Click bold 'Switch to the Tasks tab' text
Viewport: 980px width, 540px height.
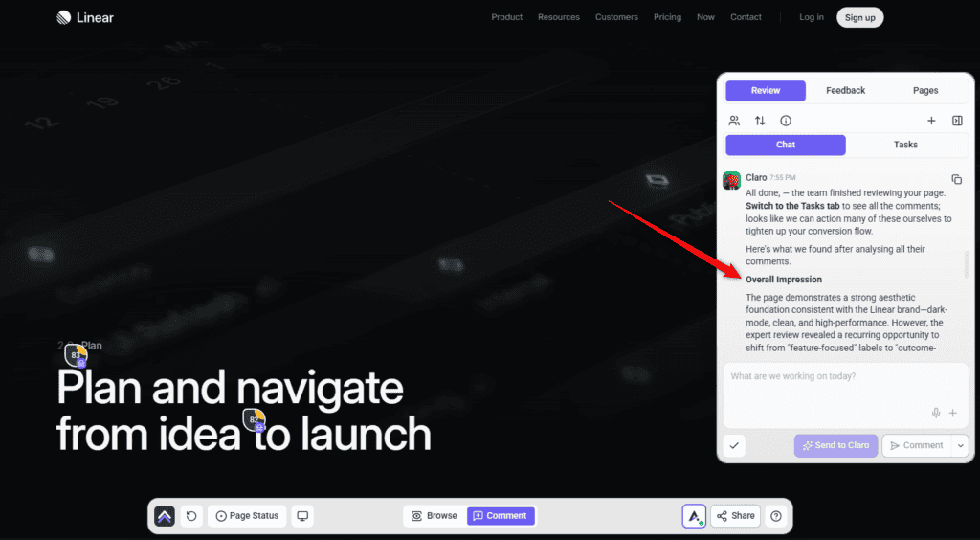coord(792,206)
